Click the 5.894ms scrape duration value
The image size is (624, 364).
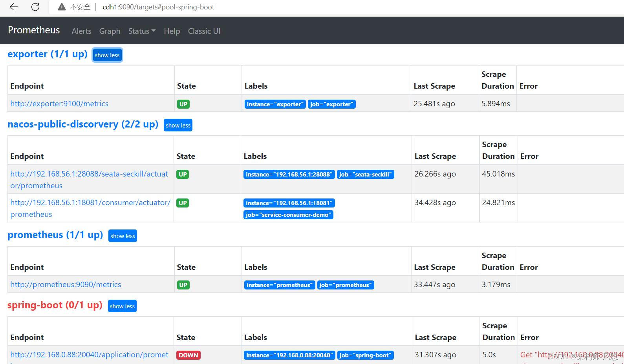(x=496, y=104)
